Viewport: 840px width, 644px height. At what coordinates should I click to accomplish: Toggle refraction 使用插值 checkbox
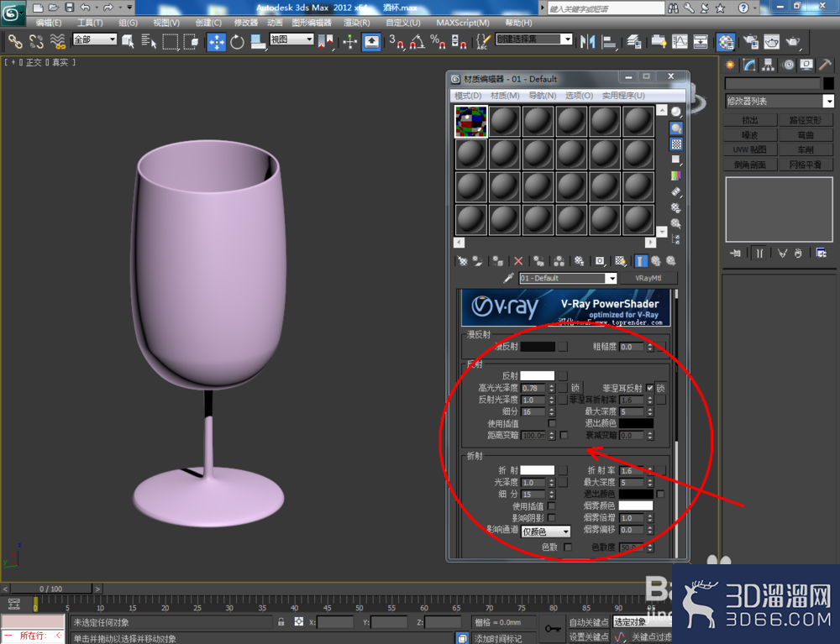[x=552, y=505]
